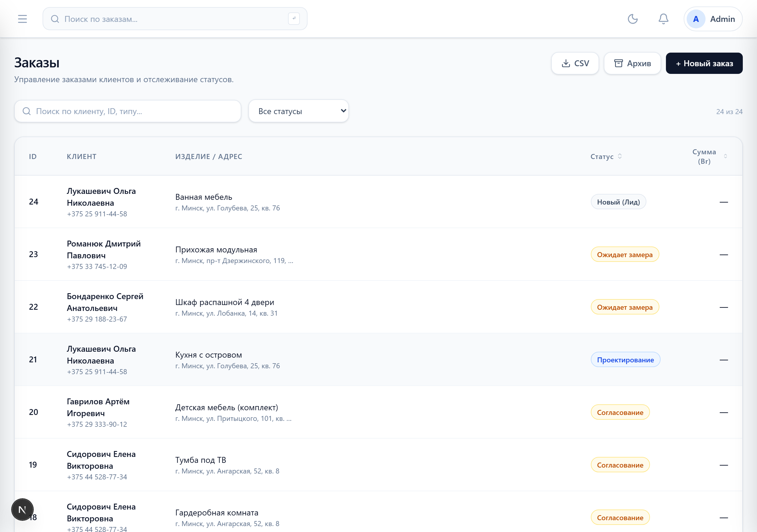Export orders as CSV
This screenshot has width=757, height=532.
pyautogui.click(x=575, y=63)
